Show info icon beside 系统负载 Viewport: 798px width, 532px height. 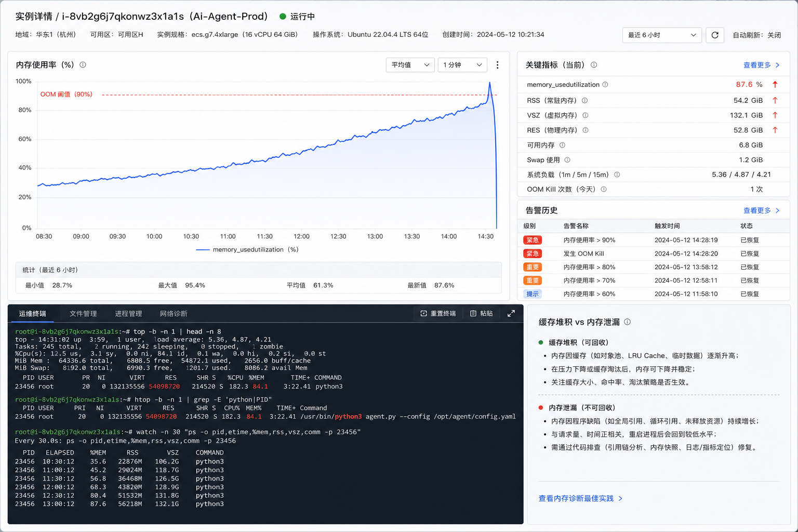(x=617, y=175)
